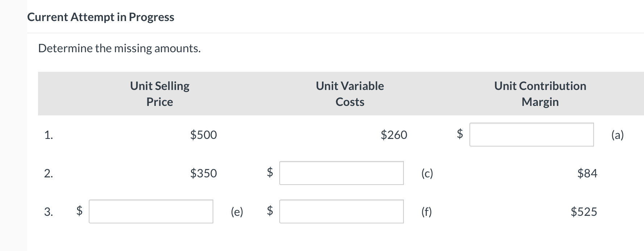Click the Unit Selling Price column header
Viewport: 644px width, 251px height.
(160, 94)
